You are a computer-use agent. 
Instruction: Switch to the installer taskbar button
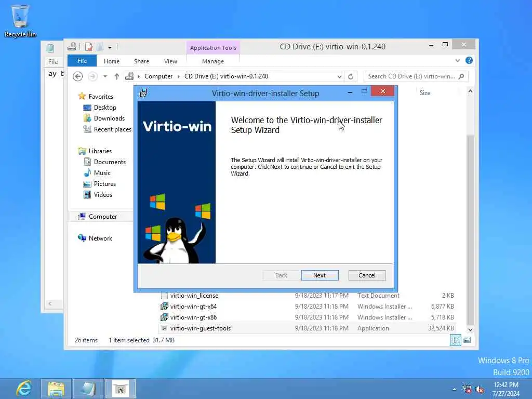tap(121, 389)
